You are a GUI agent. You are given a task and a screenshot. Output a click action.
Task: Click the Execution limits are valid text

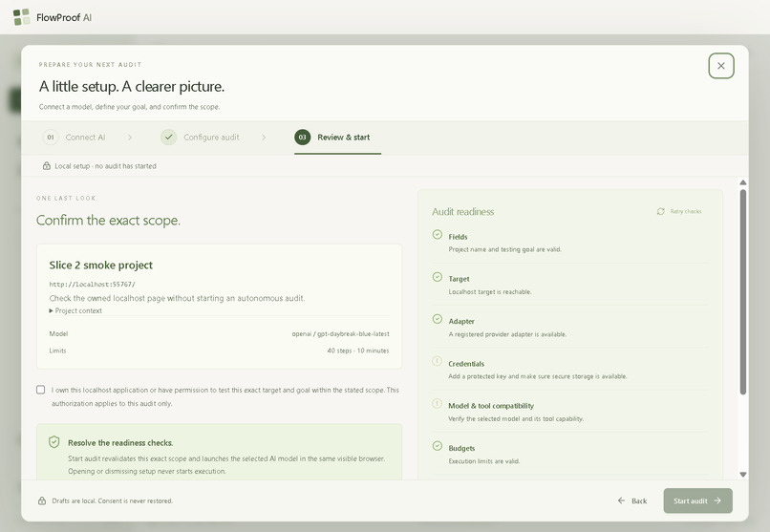pos(483,460)
